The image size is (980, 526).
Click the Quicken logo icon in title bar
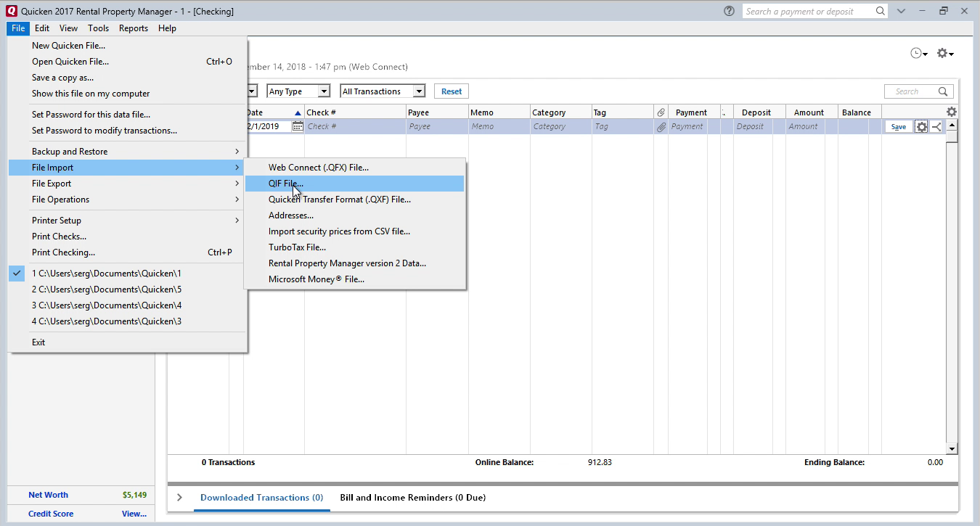(11, 11)
